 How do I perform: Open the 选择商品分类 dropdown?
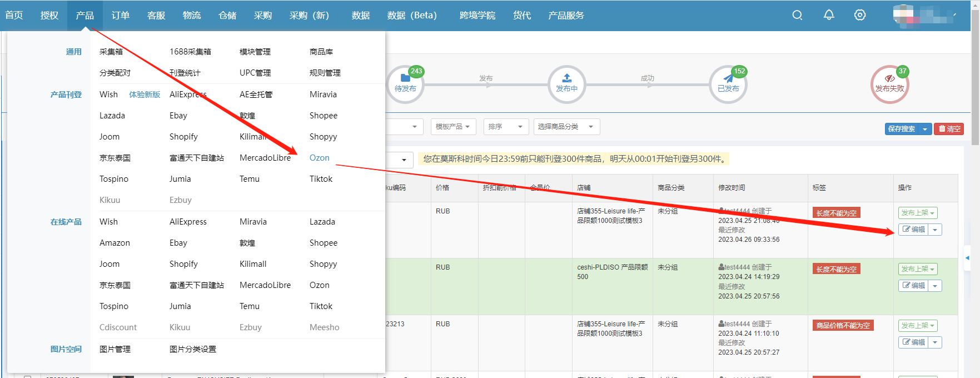point(566,127)
